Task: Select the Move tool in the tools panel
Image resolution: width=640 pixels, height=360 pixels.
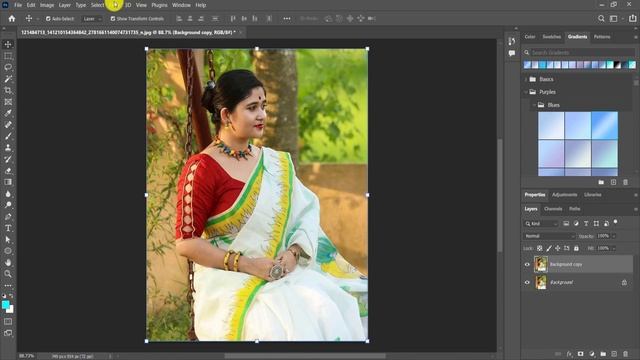Action: 8,44
